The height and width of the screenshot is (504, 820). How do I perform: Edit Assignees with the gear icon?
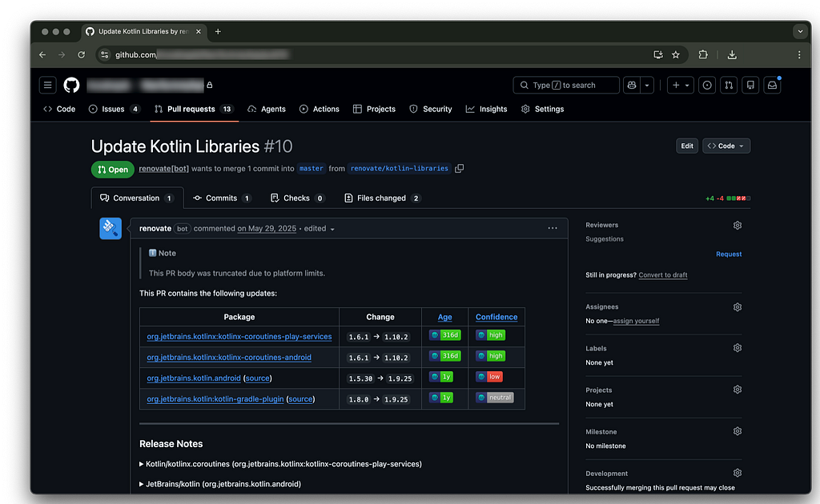click(x=738, y=307)
